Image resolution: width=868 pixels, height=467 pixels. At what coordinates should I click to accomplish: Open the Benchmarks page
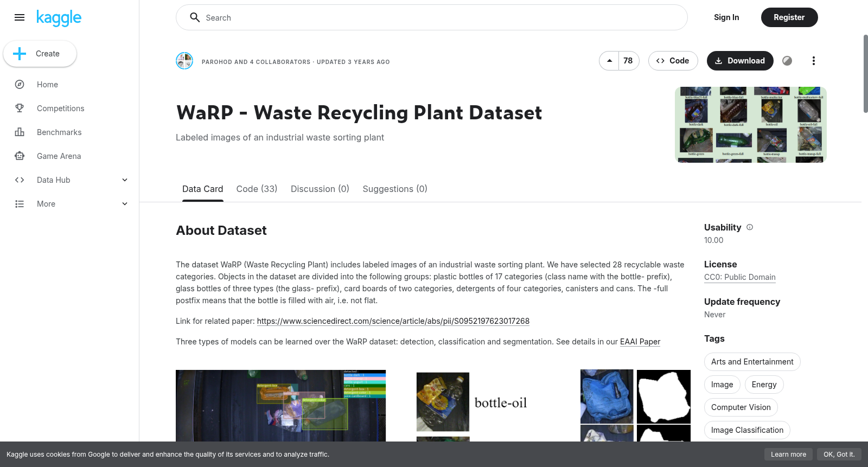[59, 132]
